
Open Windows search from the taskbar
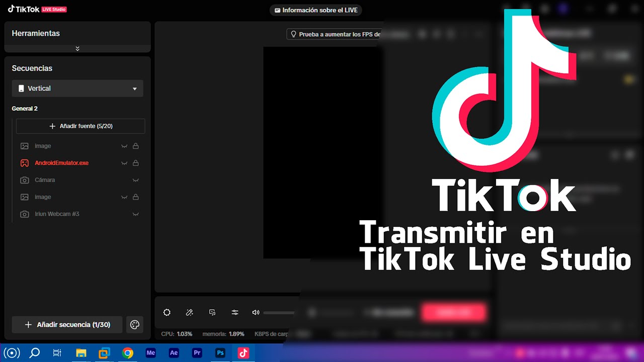[34, 353]
